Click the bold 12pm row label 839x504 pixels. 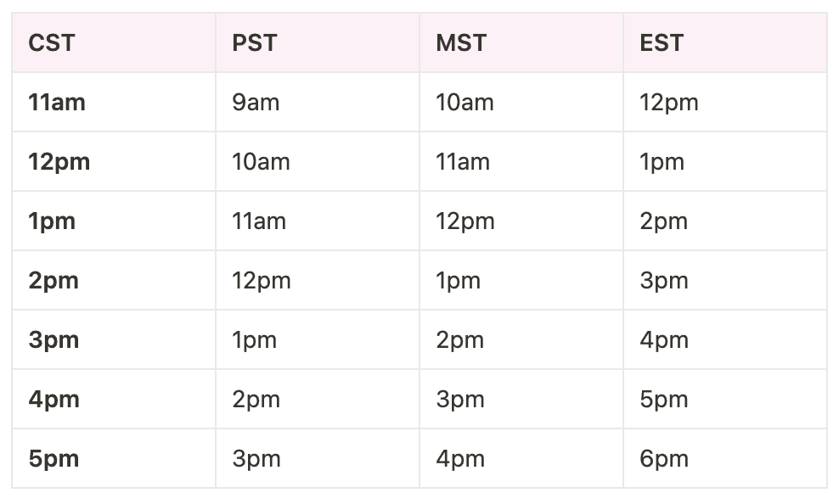tap(59, 162)
